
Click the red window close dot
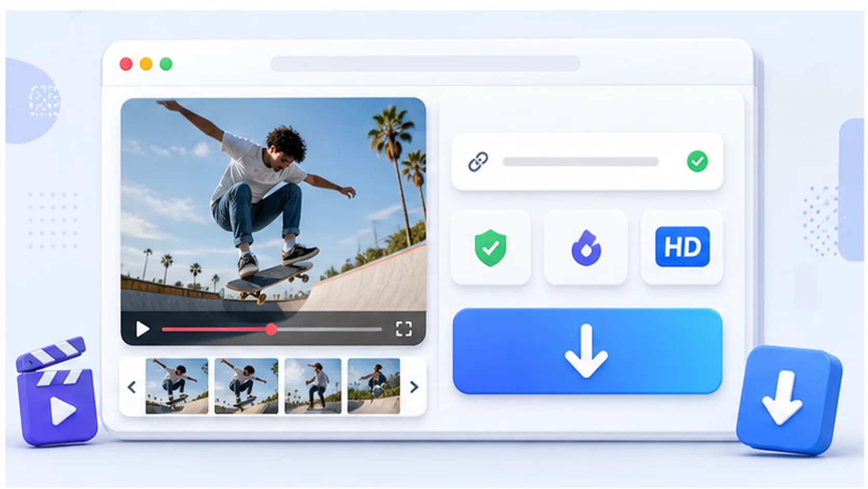tap(126, 64)
